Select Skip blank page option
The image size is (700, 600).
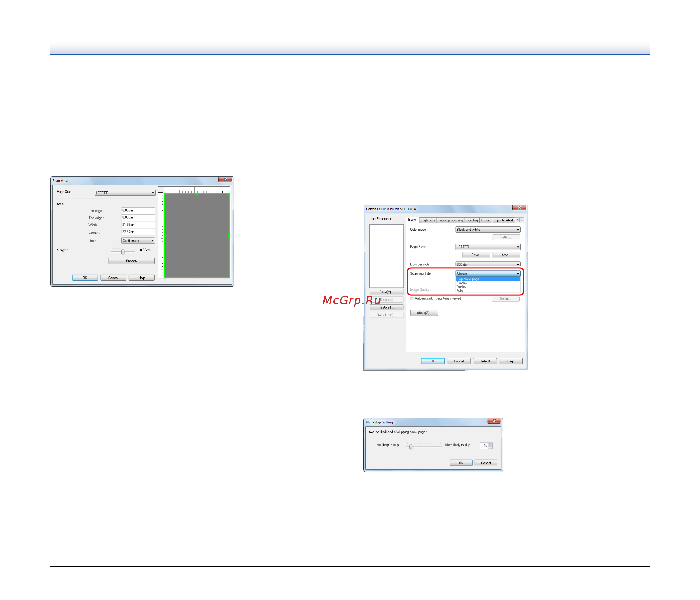point(488,279)
